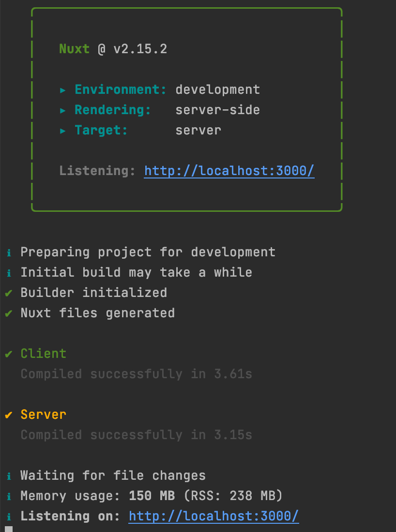396x532 pixels.
Task: Click 'Compiled successfully in 3.15s' line
Action: click(x=137, y=435)
